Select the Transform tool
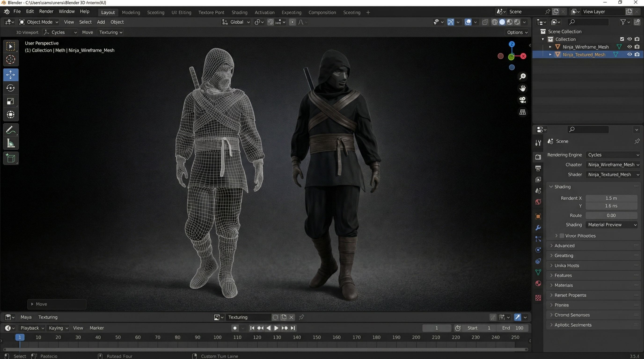 click(x=11, y=115)
